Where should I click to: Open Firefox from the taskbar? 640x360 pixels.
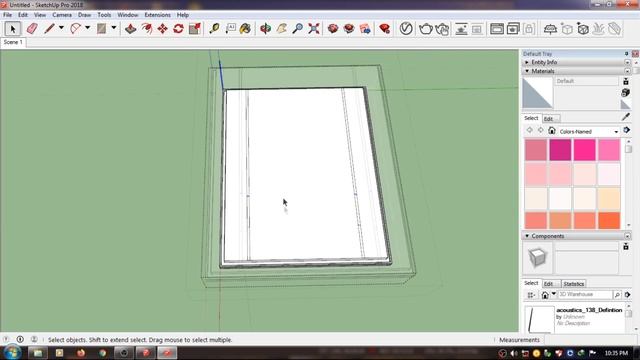coord(81,353)
